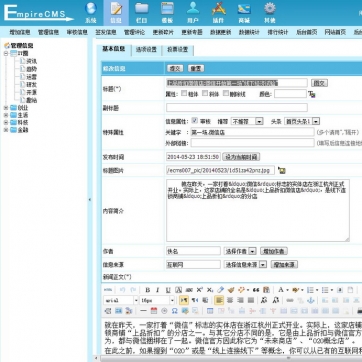The image size is (362, 362).
Task: Open the 推荐 recommend level dropdown
Action: tap(248, 121)
